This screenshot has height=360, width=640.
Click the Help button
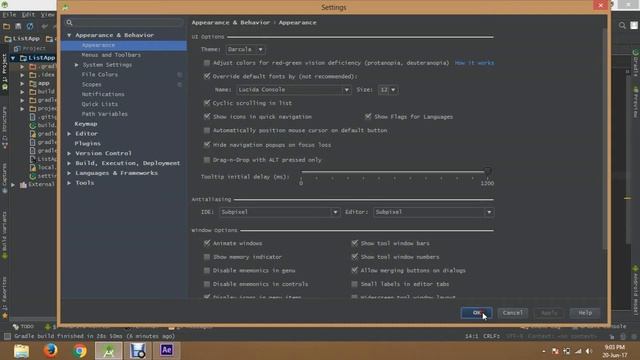(585, 313)
